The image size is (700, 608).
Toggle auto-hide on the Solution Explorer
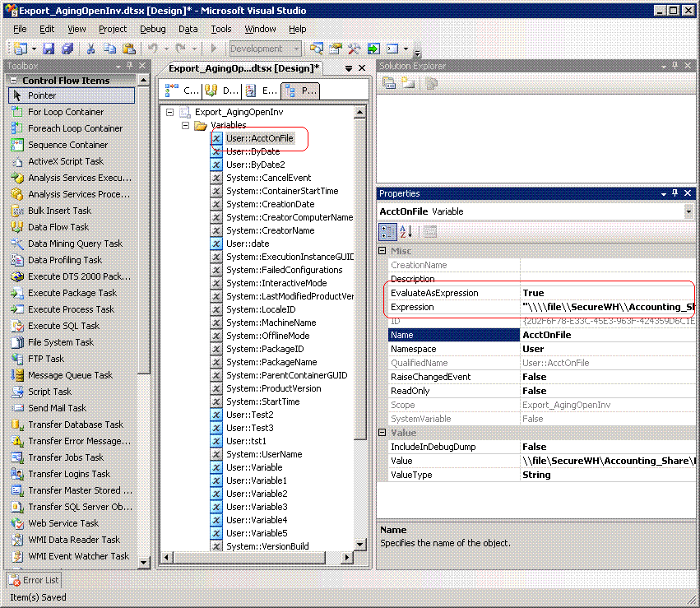pos(676,66)
